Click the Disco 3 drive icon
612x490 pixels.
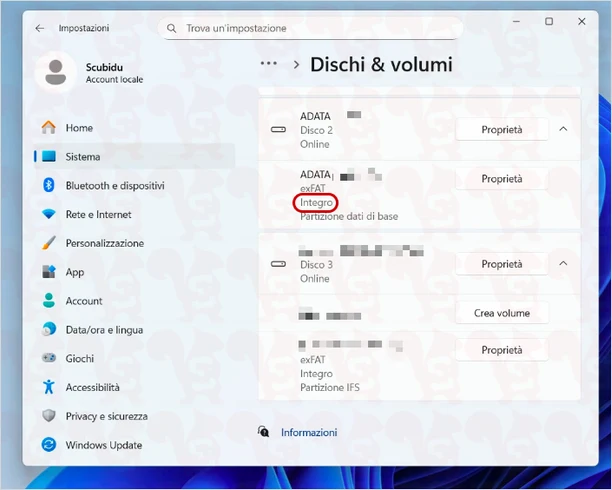coord(278,264)
